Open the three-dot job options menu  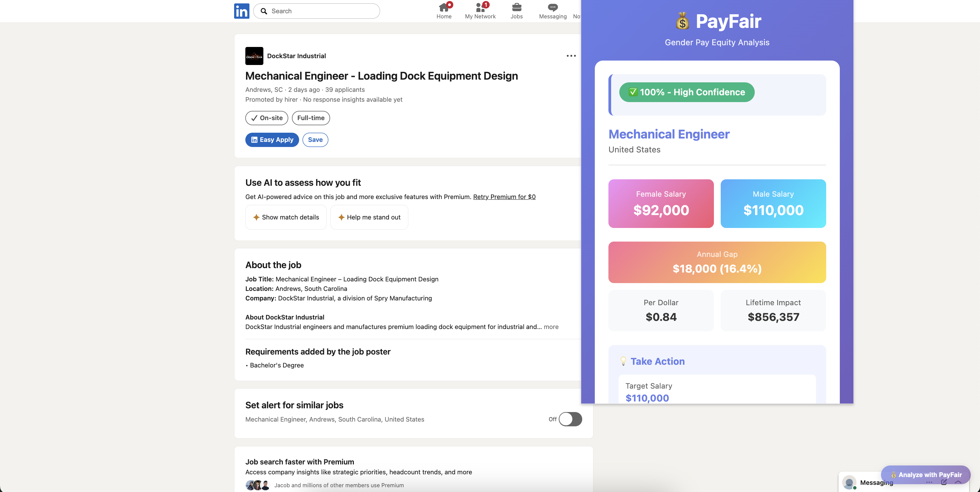tap(571, 56)
